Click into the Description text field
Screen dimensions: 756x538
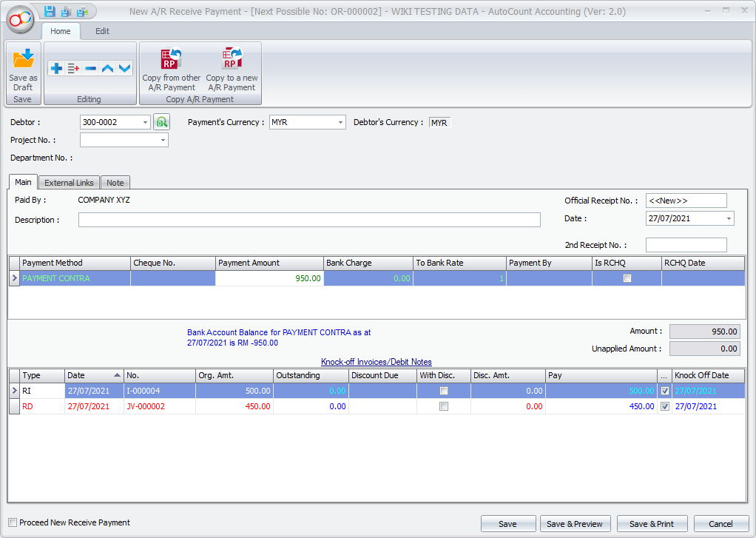309,220
